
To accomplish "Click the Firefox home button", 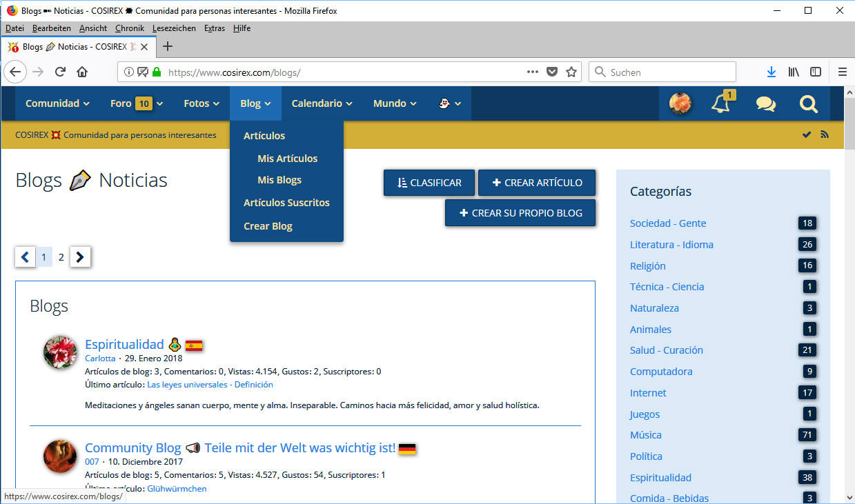I will click(82, 72).
